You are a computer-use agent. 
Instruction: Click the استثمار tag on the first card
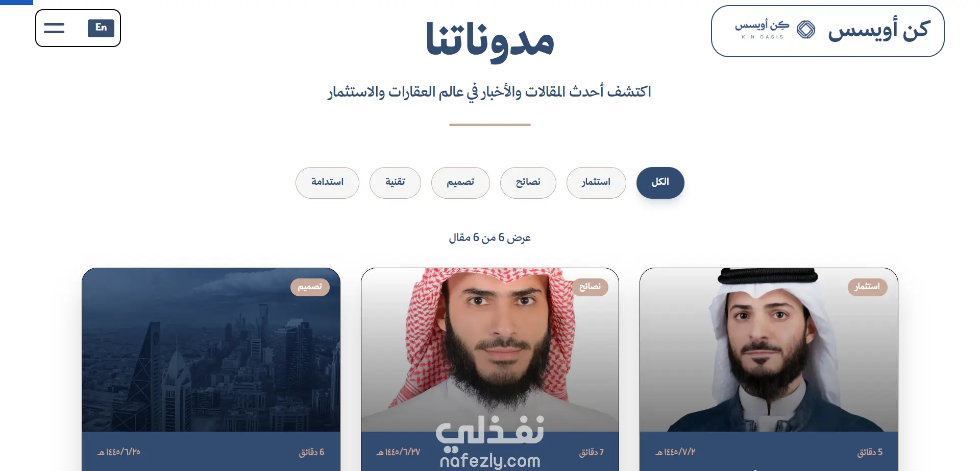[x=868, y=287]
